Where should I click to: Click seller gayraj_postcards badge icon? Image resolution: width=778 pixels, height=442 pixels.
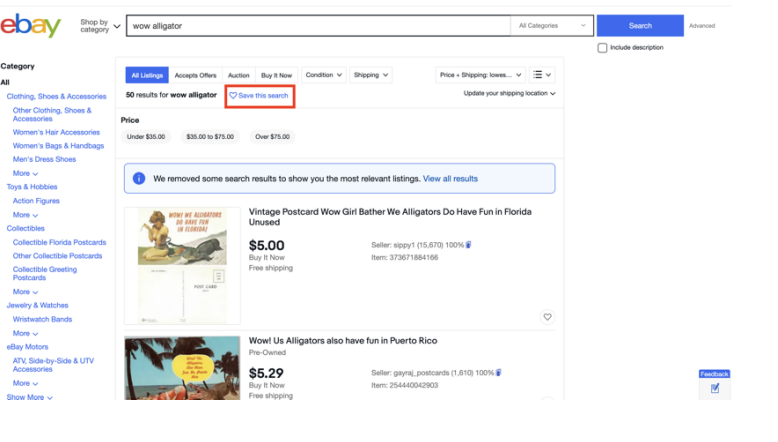498,373
